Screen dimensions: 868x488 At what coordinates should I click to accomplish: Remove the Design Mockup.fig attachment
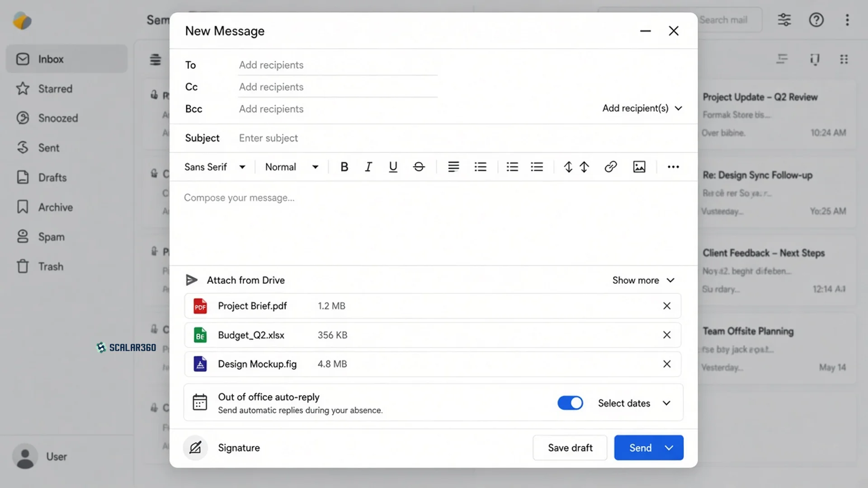pos(667,364)
